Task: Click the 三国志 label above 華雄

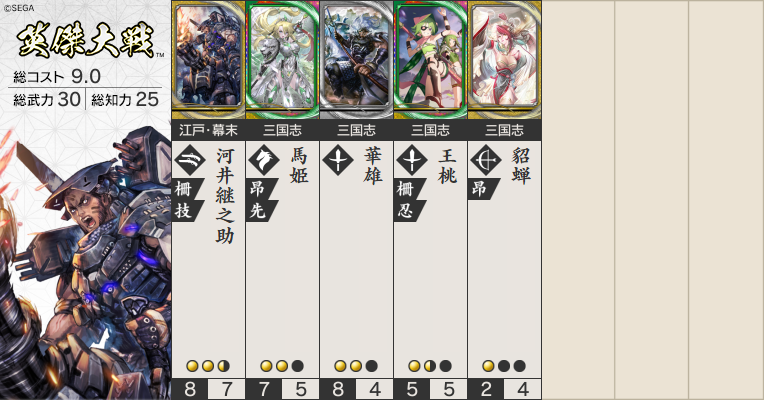Action: [357, 130]
